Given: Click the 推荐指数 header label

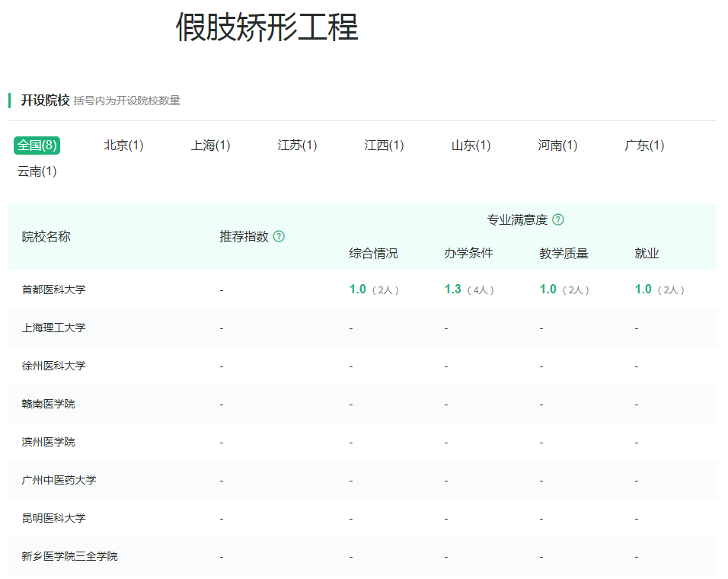Looking at the screenshot, I should point(244,237).
